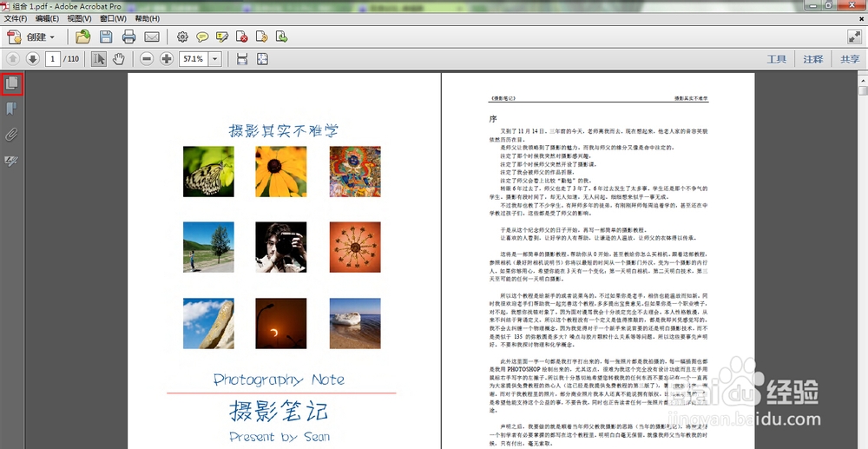The image size is (868, 449).
Task: Click the heading 序 on second page
Action: (x=493, y=119)
